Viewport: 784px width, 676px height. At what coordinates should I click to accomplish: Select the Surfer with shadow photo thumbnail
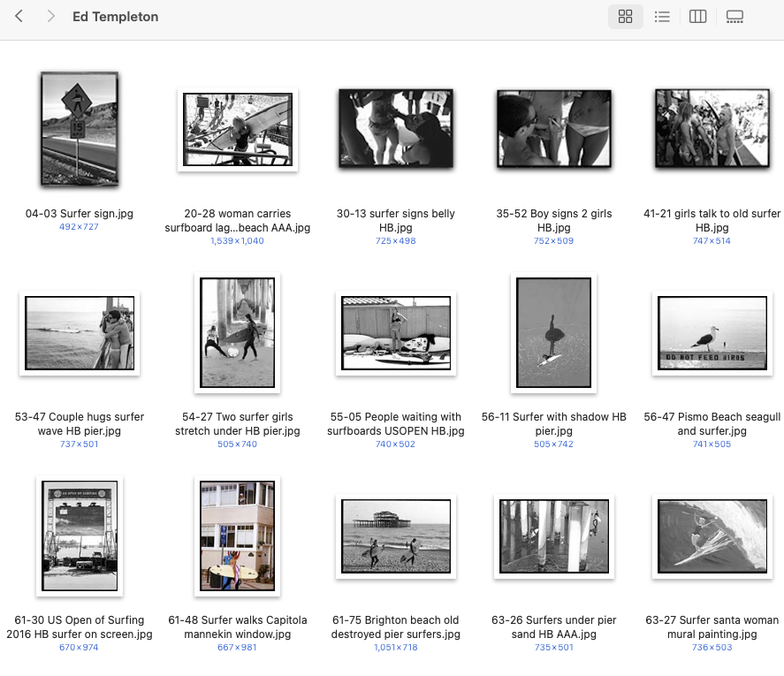coord(553,332)
